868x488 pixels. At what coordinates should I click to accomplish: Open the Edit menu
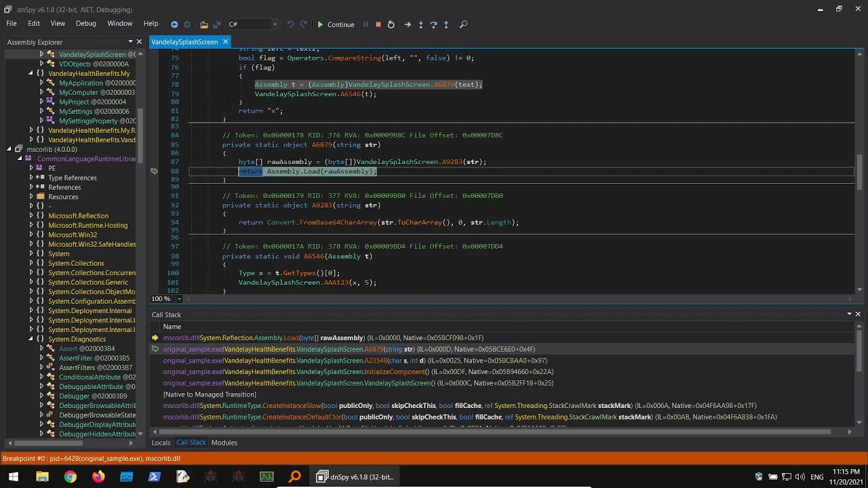pos(34,24)
